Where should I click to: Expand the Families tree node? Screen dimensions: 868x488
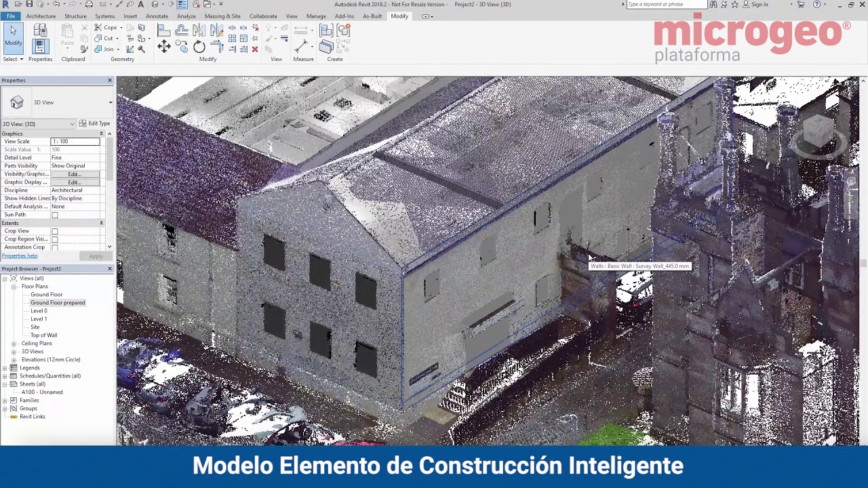pos(5,401)
